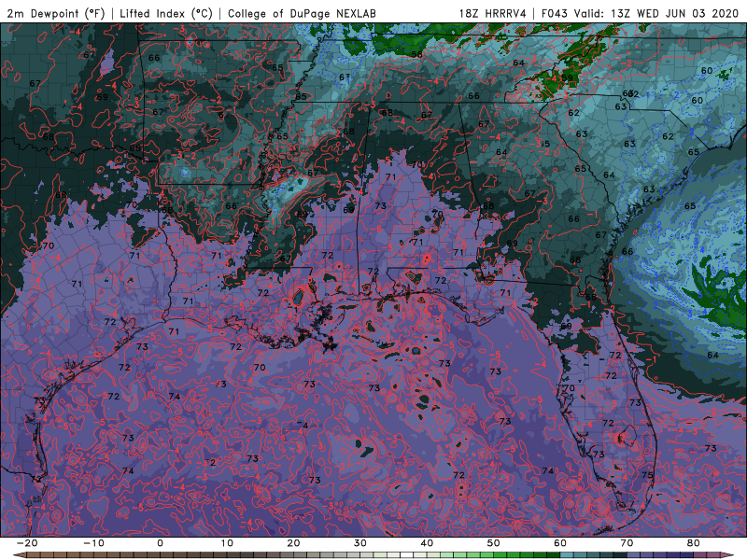Click "13Z WED JUN 03 2020" valid time
This screenshot has width=747, height=560.
point(674,13)
